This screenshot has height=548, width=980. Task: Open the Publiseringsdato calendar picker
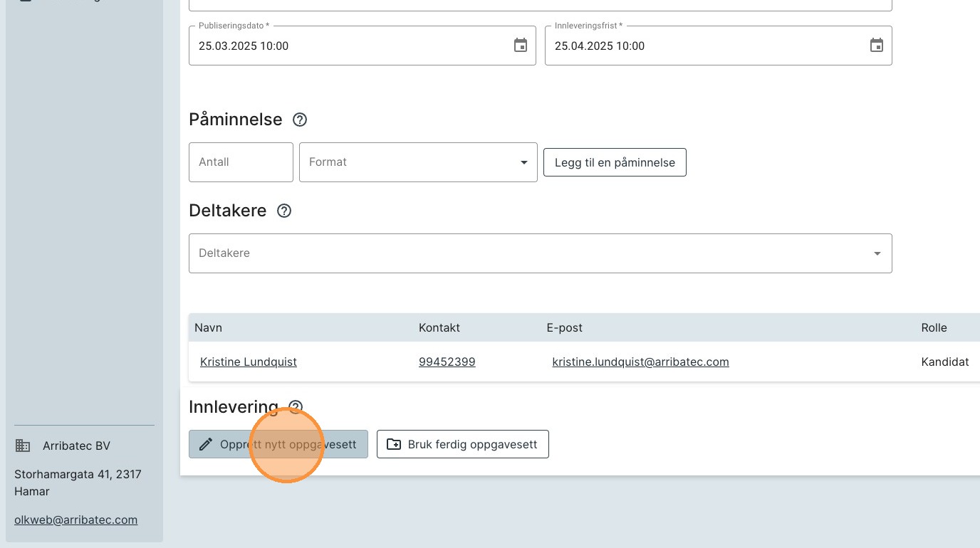coord(521,46)
